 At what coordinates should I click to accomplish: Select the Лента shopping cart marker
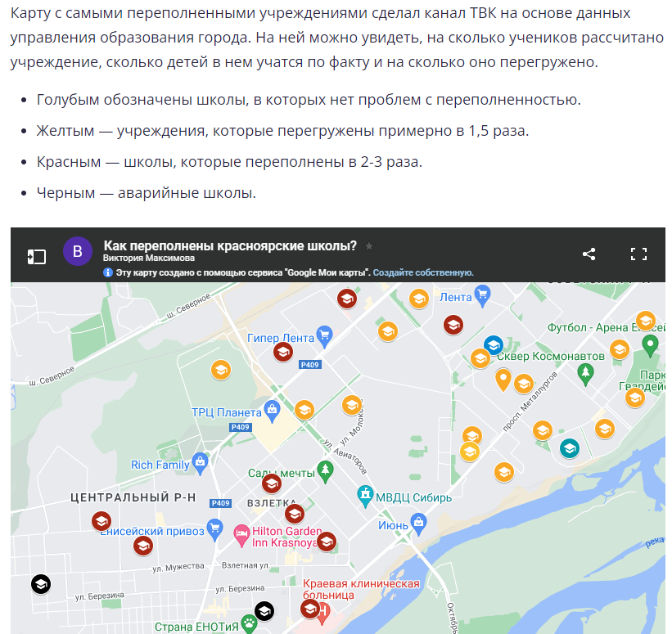click(483, 295)
